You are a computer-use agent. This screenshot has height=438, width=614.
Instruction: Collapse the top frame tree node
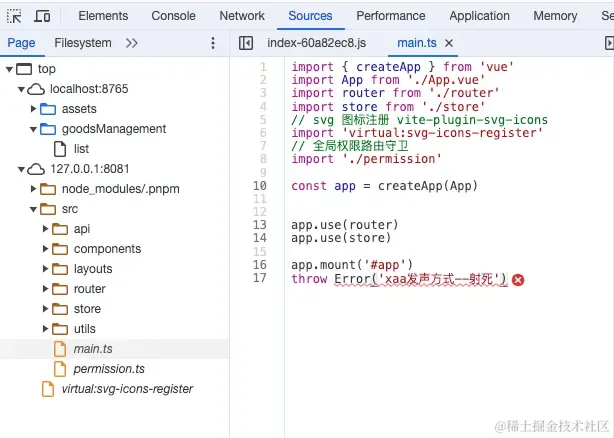[x=9, y=69]
